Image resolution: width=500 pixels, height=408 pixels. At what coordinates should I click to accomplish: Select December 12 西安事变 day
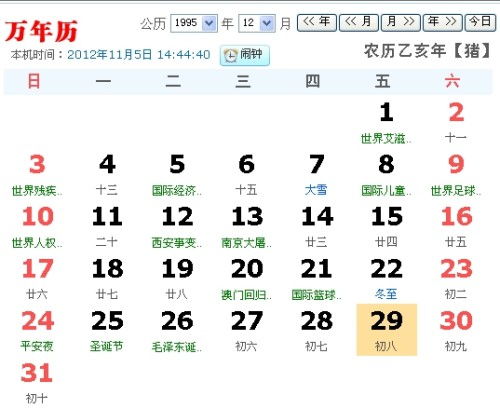point(177,227)
